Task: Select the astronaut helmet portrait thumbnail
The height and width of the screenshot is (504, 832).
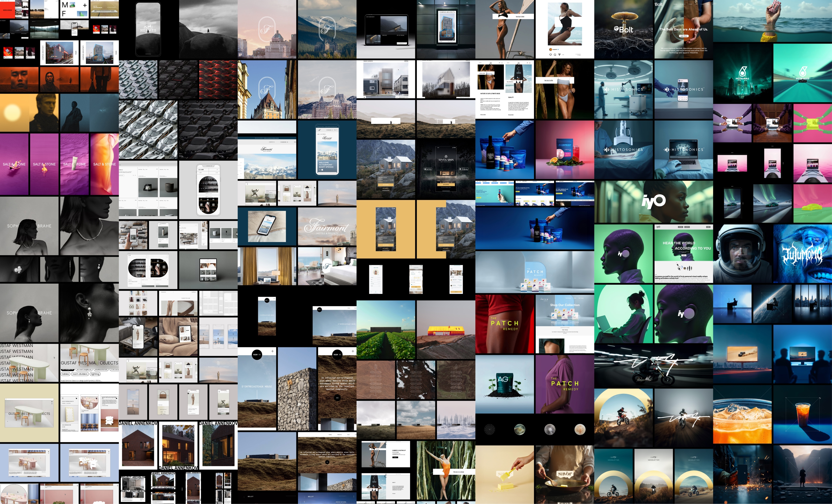Action: (x=742, y=254)
